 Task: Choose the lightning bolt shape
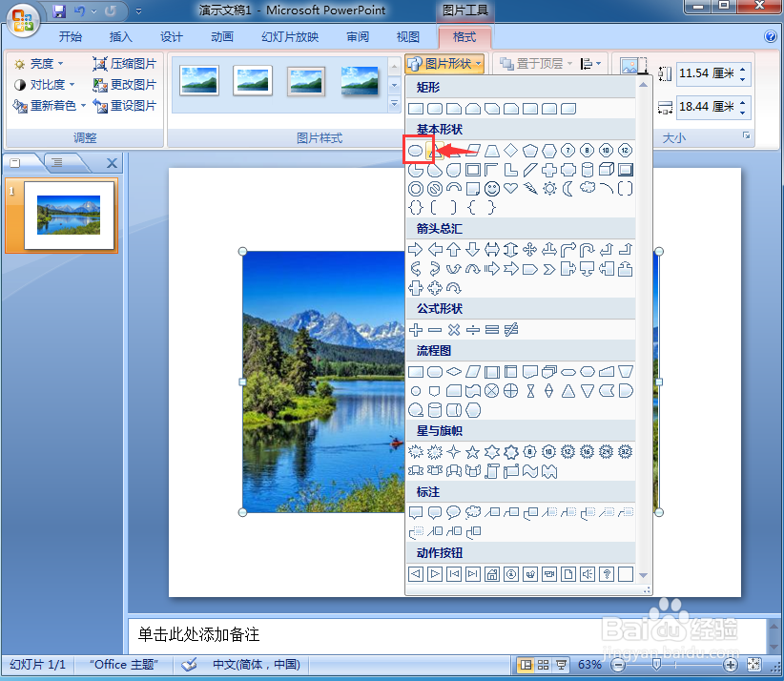530,189
